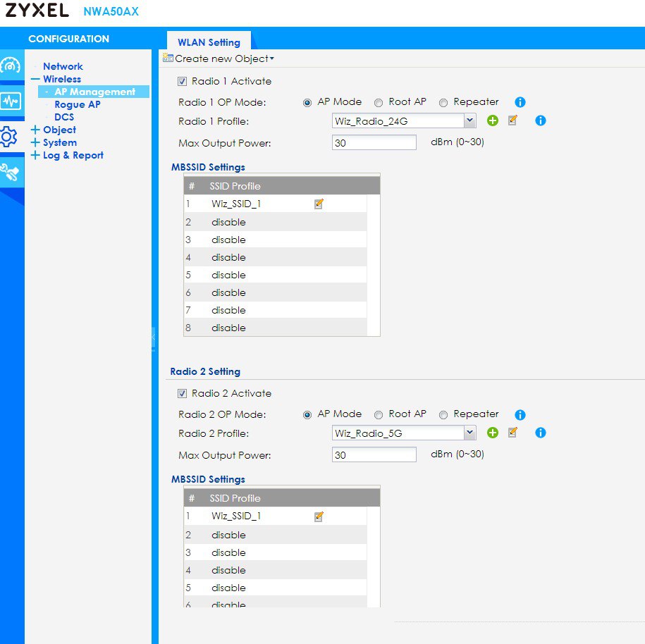Screen dimensions: 645x644
Task: Open the Radio 1 Profile dropdown
Action: pyautogui.click(x=469, y=121)
